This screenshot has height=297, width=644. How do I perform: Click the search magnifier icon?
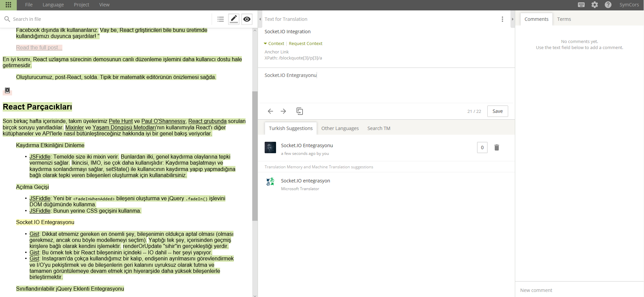[7, 19]
